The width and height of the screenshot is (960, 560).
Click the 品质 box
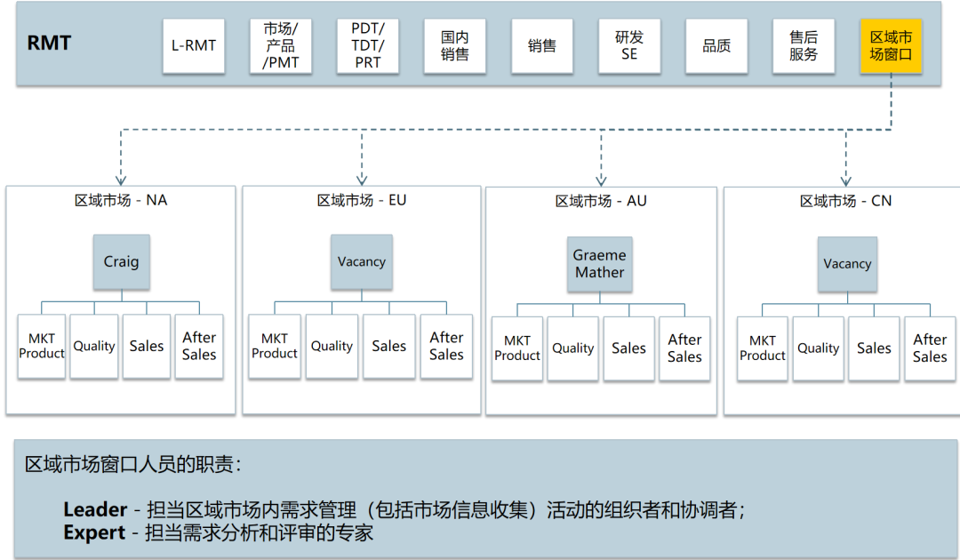pyautogui.click(x=716, y=45)
